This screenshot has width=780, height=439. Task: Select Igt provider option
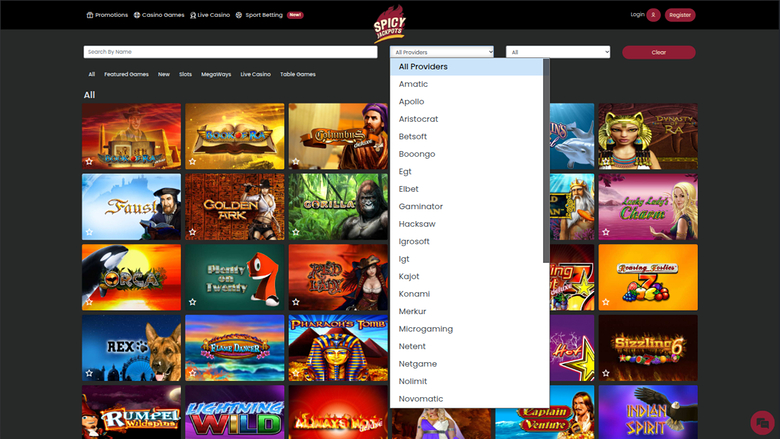[x=467, y=259]
